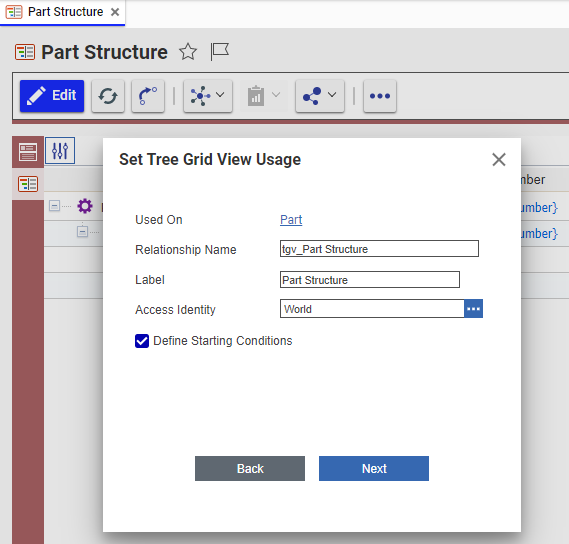Click the greyed clipboard report icon
Image resolution: width=569 pixels, height=544 pixels.
click(256, 96)
